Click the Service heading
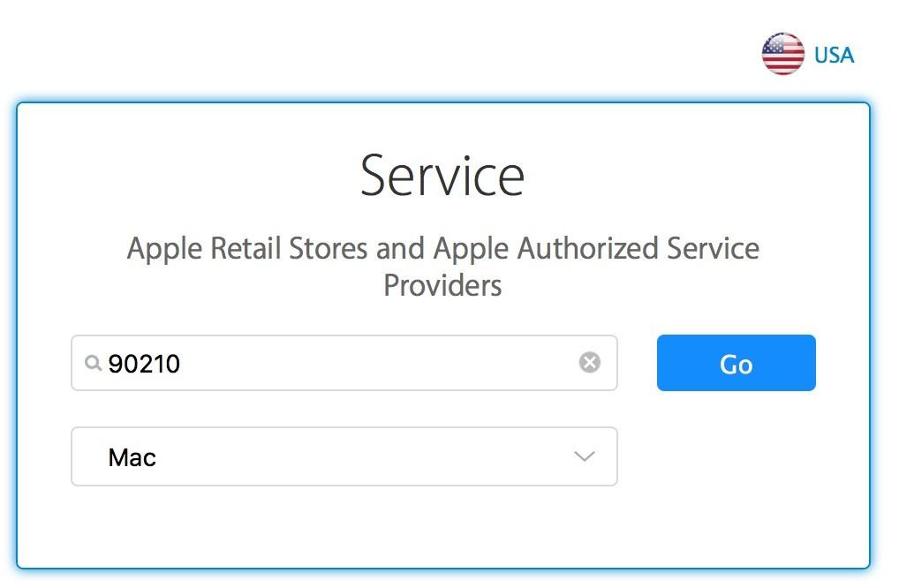899x588 pixels. point(442,175)
